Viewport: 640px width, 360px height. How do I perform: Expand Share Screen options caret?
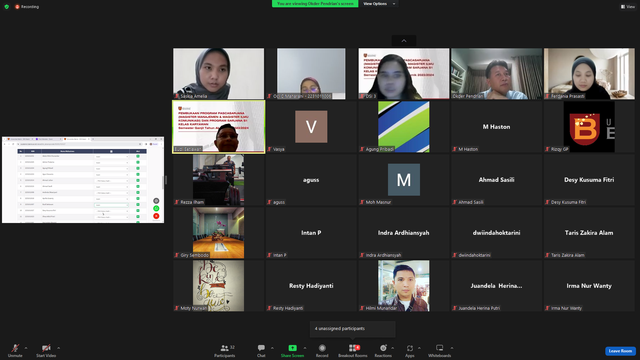point(305,348)
